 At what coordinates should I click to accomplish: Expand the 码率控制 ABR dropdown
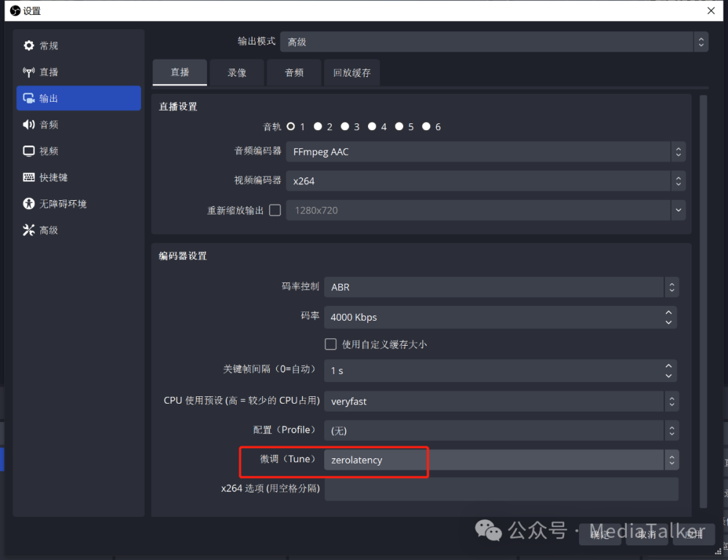(x=501, y=287)
